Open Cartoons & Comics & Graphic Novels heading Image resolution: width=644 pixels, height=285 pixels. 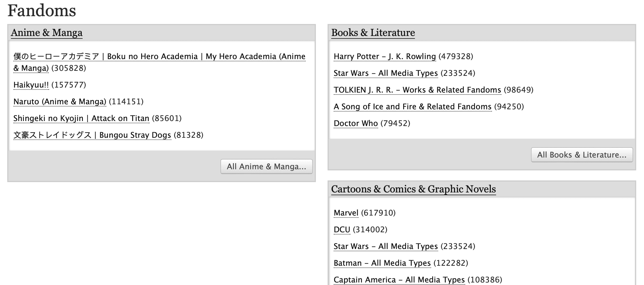(x=413, y=189)
